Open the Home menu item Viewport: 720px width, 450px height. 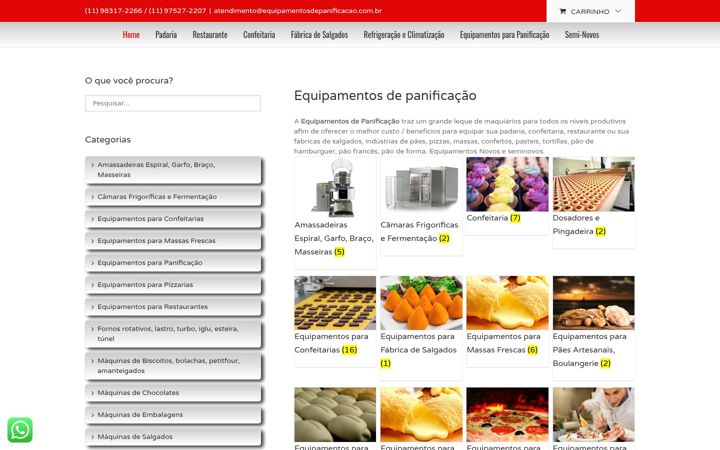(131, 34)
